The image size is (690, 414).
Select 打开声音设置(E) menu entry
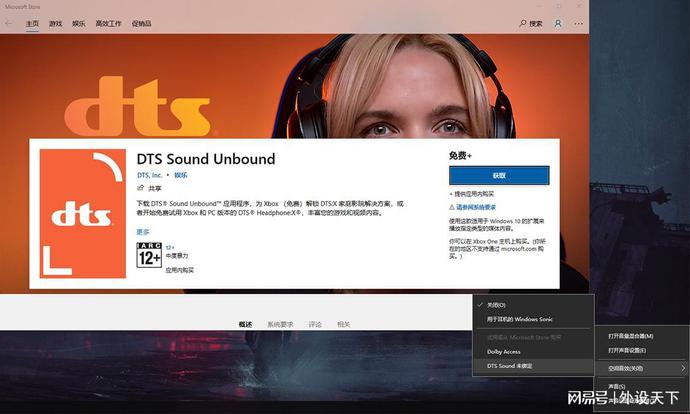pos(627,350)
